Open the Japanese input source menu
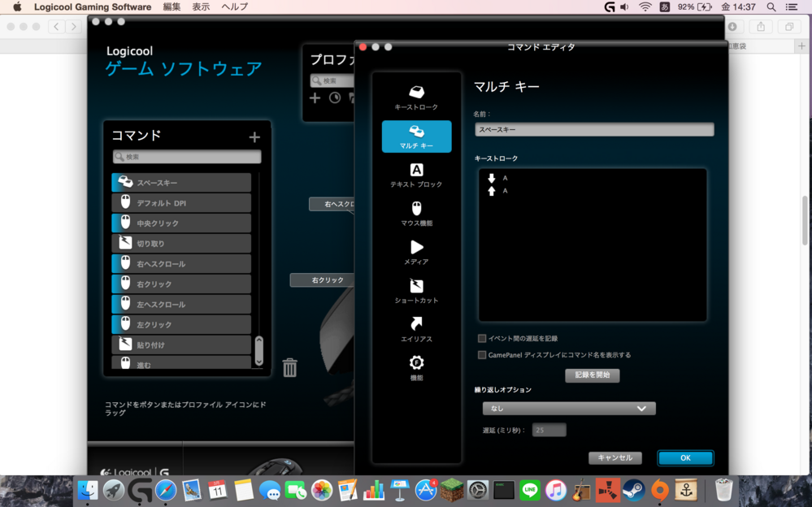Image resolution: width=812 pixels, height=507 pixels. point(664,6)
